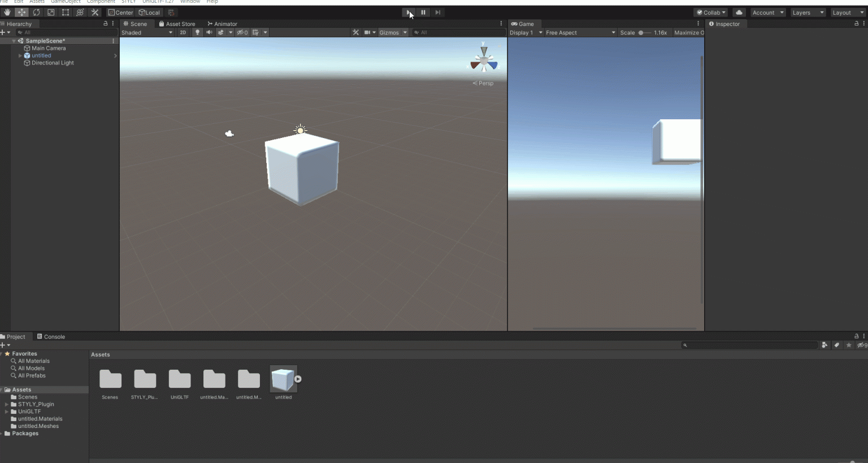Click the Step frame button
The image size is (868, 463).
point(437,12)
